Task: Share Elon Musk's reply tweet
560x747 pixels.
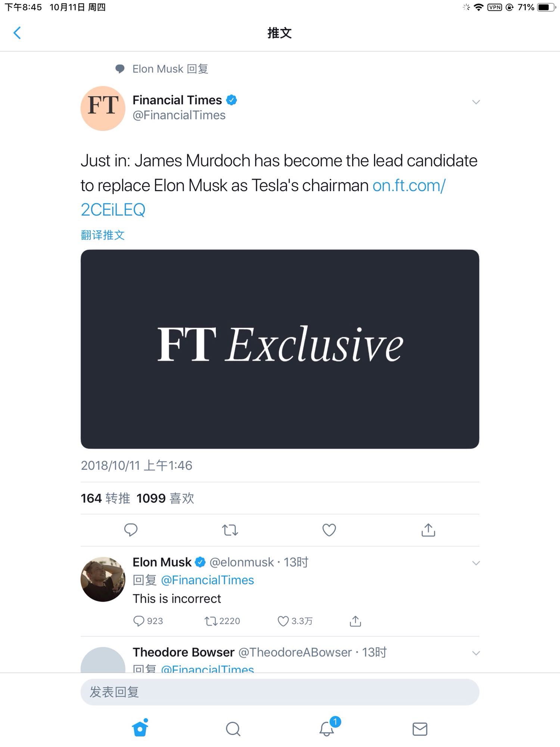Action: (355, 621)
